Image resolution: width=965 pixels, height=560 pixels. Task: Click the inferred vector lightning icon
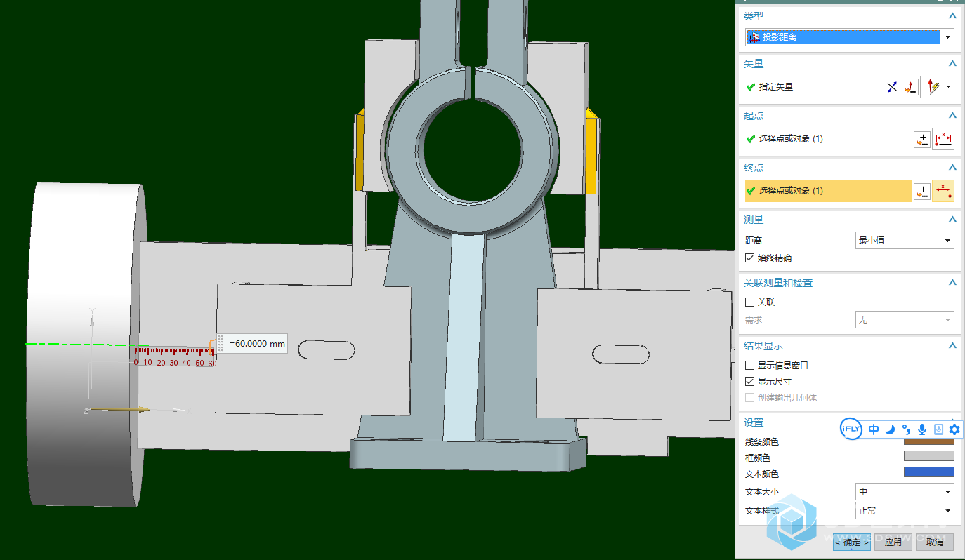[933, 87]
